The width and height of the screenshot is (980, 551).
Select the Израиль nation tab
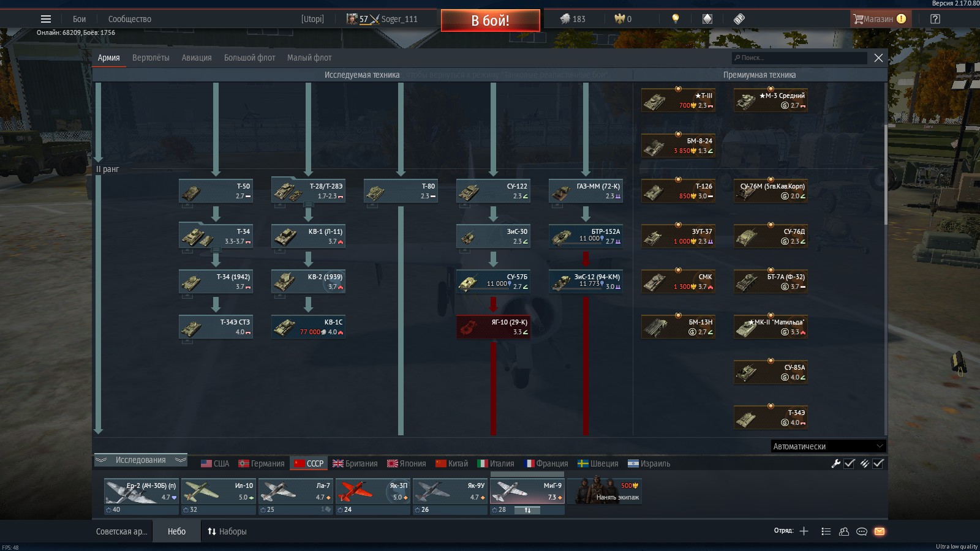649,463
